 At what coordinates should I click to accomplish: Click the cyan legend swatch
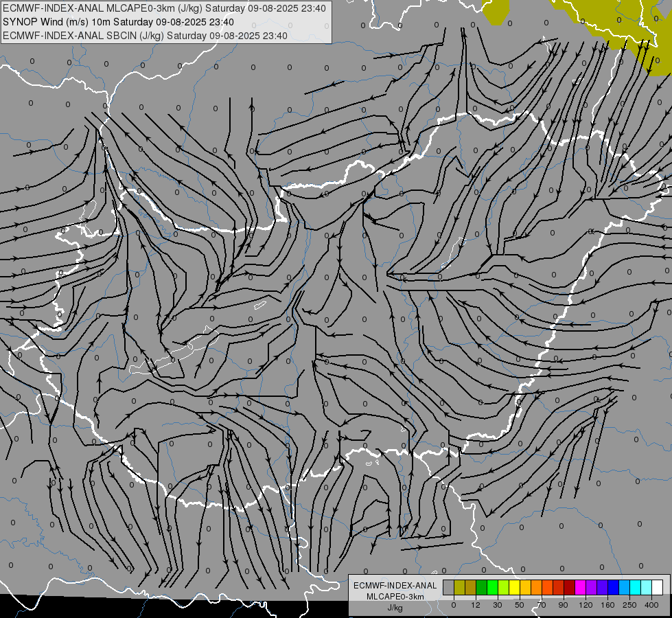(x=636, y=587)
